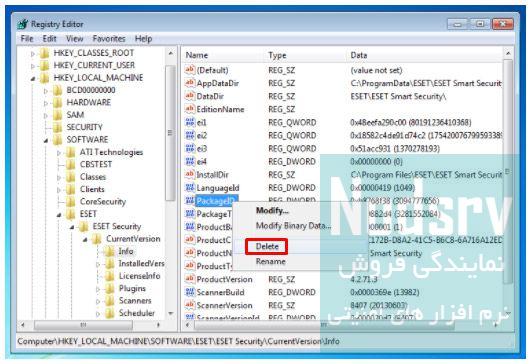Click the HKEY_CURRENT_USER folder icon

pos(45,65)
